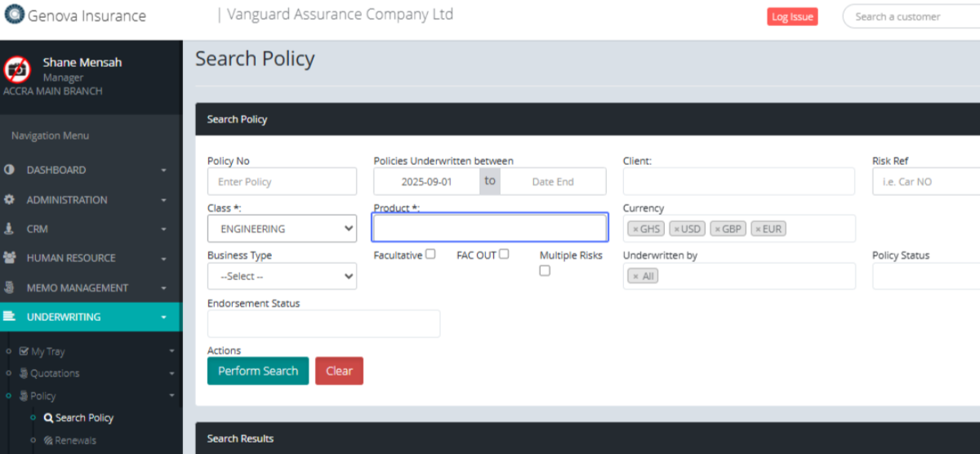The width and height of the screenshot is (980, 454).
Task: Click the user profile avatar icon
Action: [x=17, y=69]
